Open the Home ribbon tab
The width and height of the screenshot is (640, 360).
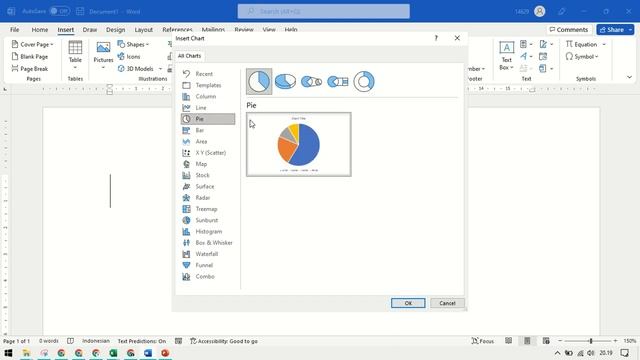click(x=40, y=30)
